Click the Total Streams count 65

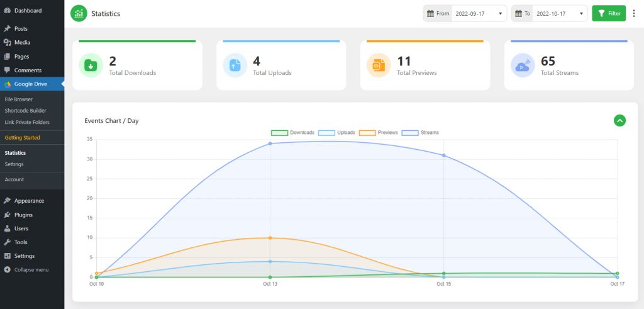[548, 61]
